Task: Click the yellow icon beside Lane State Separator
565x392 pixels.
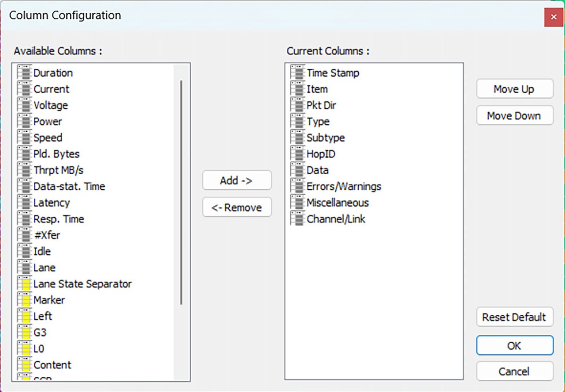Action: (x=24, y=284)
